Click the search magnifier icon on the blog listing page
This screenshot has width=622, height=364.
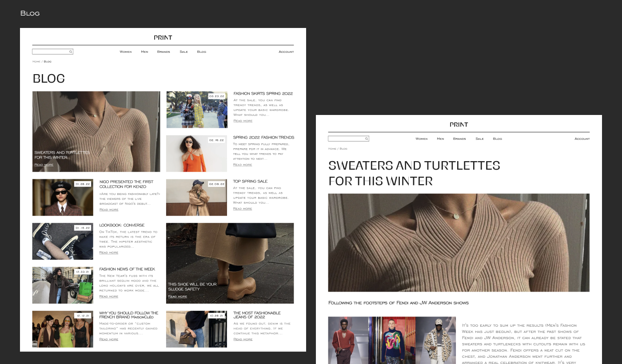pos(70,52)
